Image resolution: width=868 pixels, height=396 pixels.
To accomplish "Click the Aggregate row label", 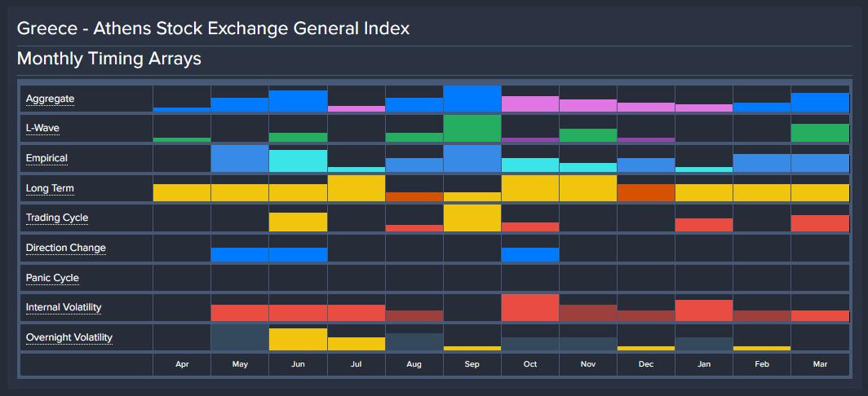I will tap(50, 99).
